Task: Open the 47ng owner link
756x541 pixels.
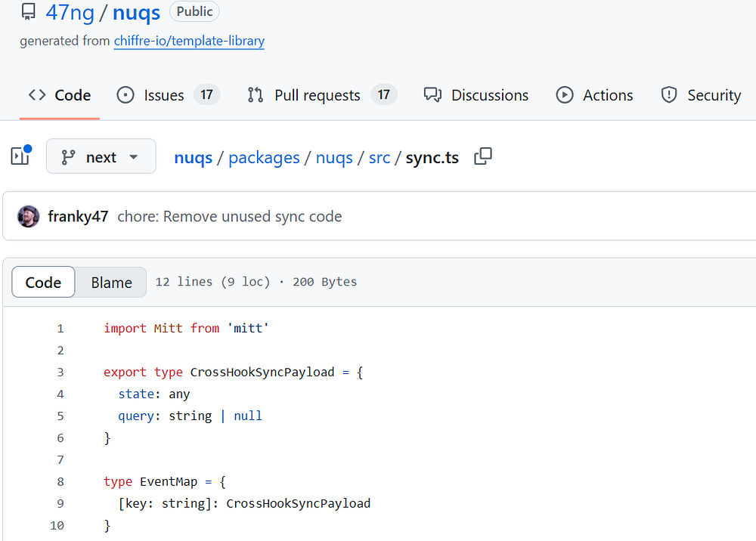Action: tap(70, 13)
